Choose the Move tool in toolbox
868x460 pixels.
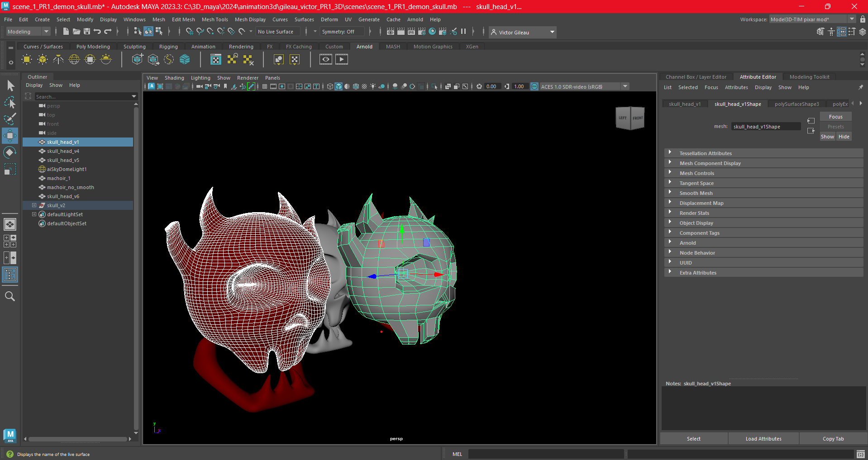tap(10, 136)
